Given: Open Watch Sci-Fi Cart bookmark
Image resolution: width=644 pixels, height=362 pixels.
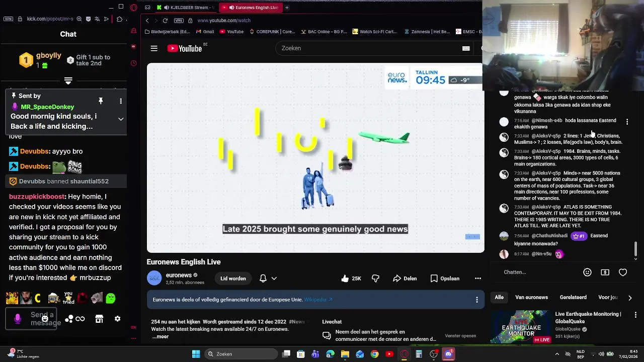Looking at the screenshot, I should [x=374, y=32].
